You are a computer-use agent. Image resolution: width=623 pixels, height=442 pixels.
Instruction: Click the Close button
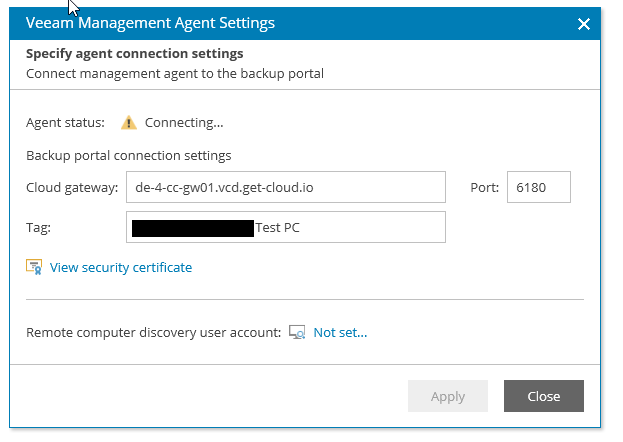[x=544, y=396]
